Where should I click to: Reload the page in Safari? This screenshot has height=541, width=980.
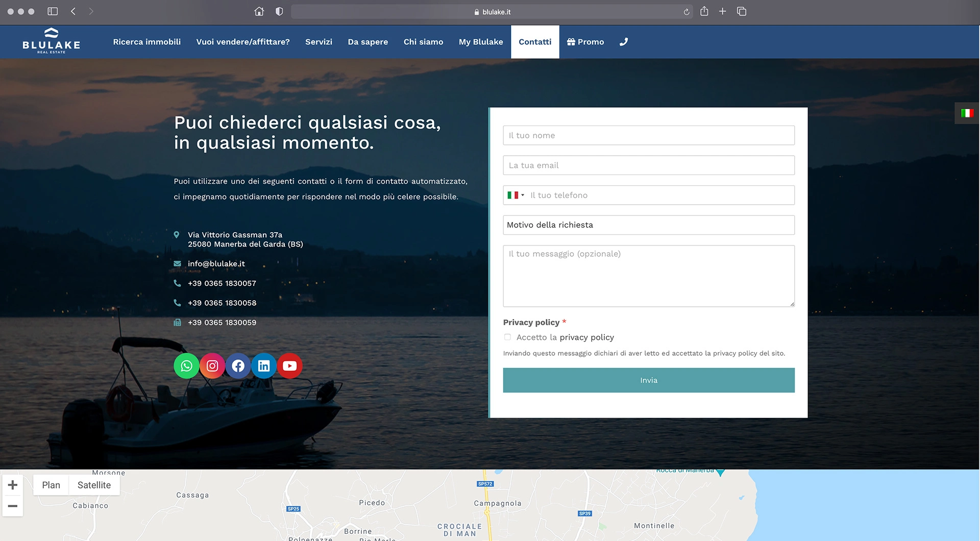[687, 12]
